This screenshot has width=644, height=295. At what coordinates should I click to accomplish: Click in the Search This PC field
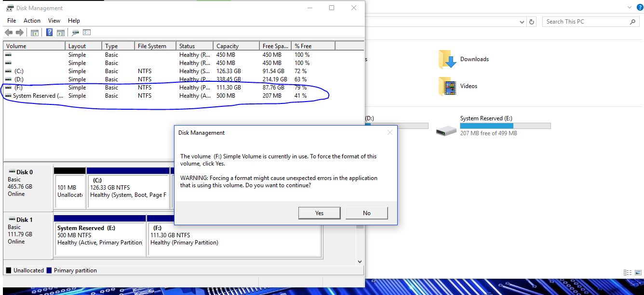coord(586,22)
